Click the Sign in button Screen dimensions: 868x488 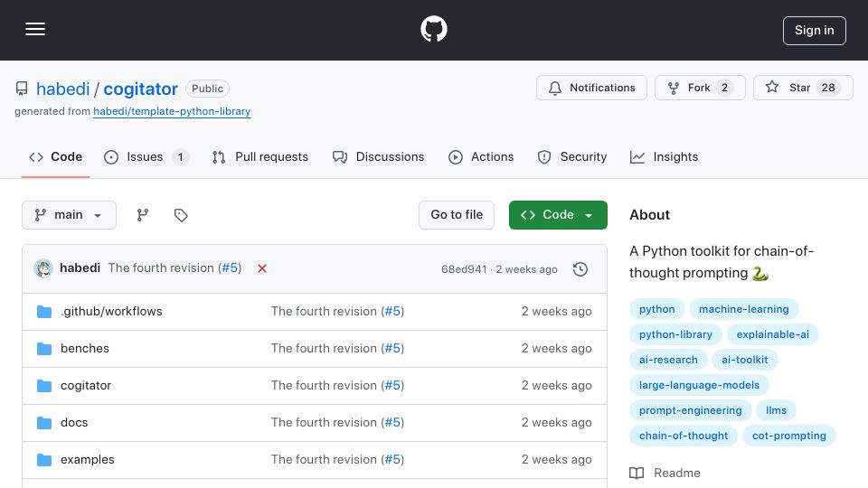tap(814, 31)
